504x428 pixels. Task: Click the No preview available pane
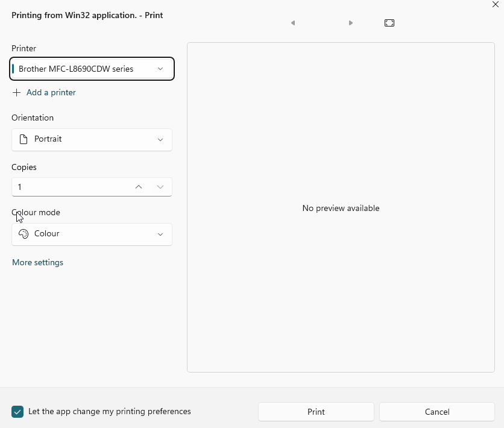pyautogui.click(x=341, y=208)
